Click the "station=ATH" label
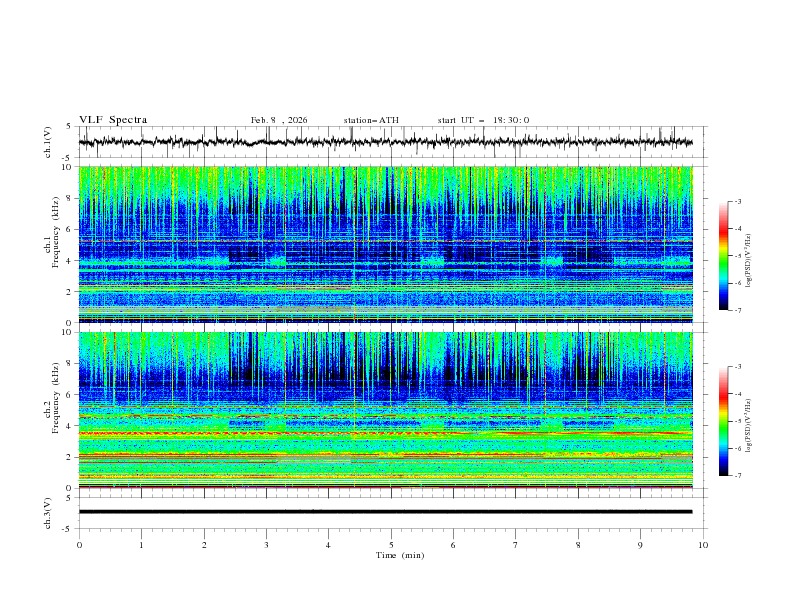The width and height of the screenshot is (792, 612). pos(371,120)
